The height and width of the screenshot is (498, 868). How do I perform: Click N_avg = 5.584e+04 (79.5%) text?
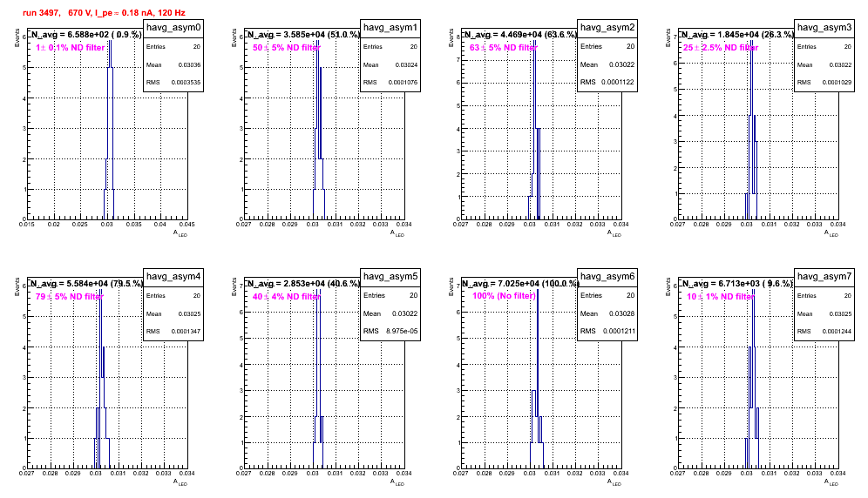(86, 283)
